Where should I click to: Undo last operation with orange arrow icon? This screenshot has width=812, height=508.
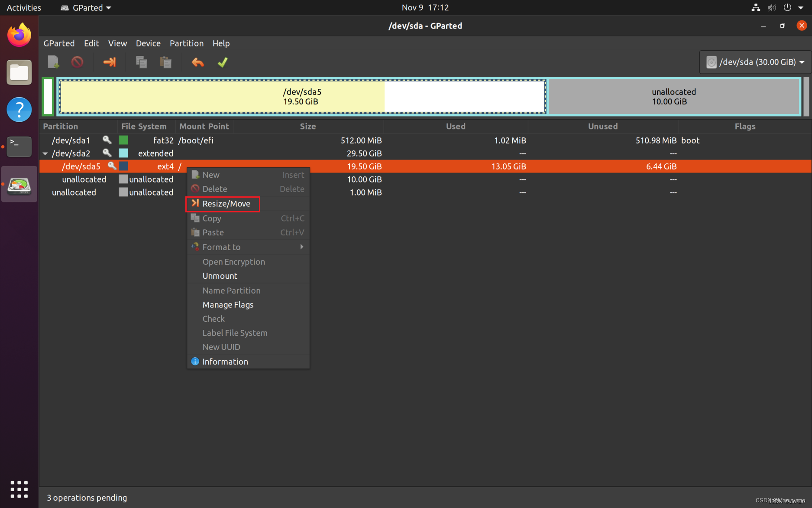coord(198,62)
